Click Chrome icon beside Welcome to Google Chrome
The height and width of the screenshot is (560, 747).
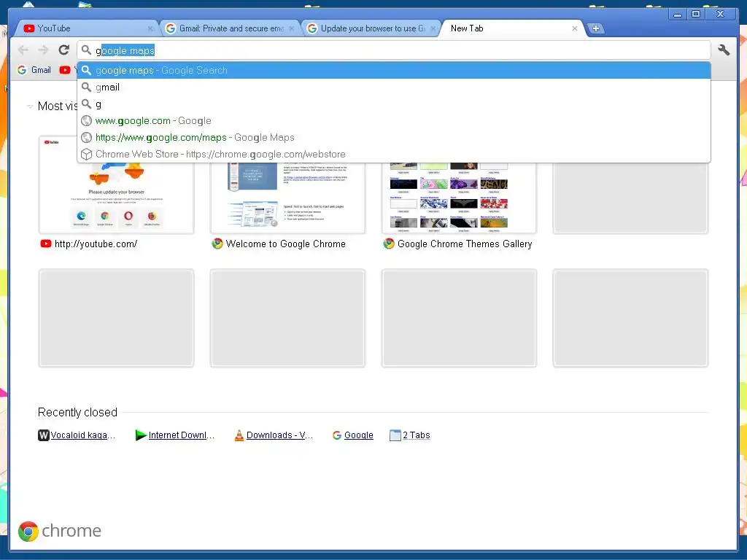point(217,244)
